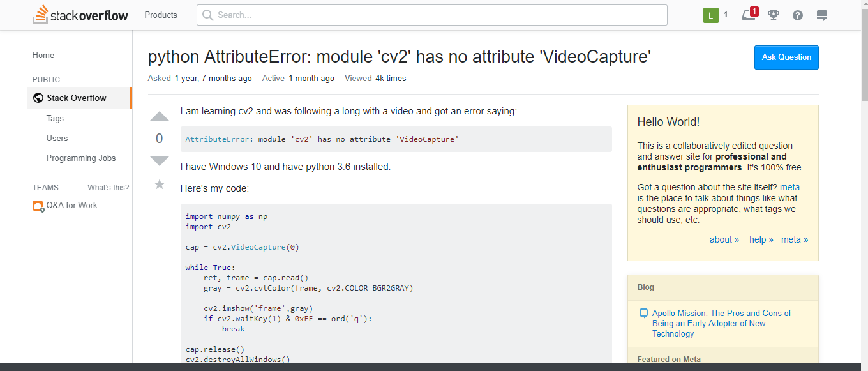
Task: Select Stack Overflow in the sidebar
Action: point(80,98)
